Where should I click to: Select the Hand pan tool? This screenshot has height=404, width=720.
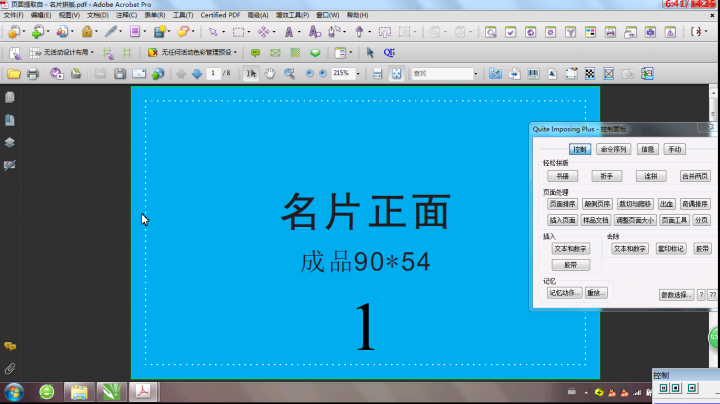pyautogui.click(x=270, y=74)
